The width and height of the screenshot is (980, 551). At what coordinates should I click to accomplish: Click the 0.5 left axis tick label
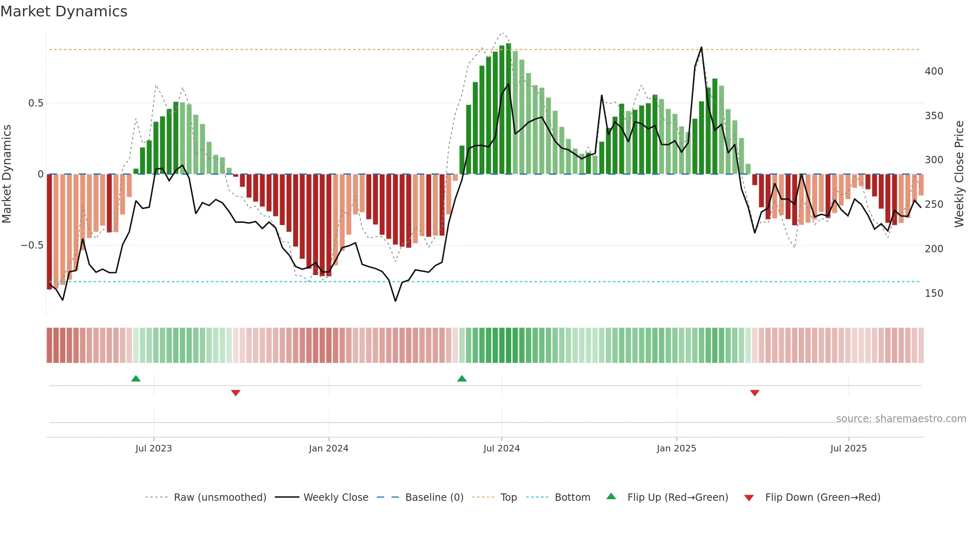[x=36, y=103]
